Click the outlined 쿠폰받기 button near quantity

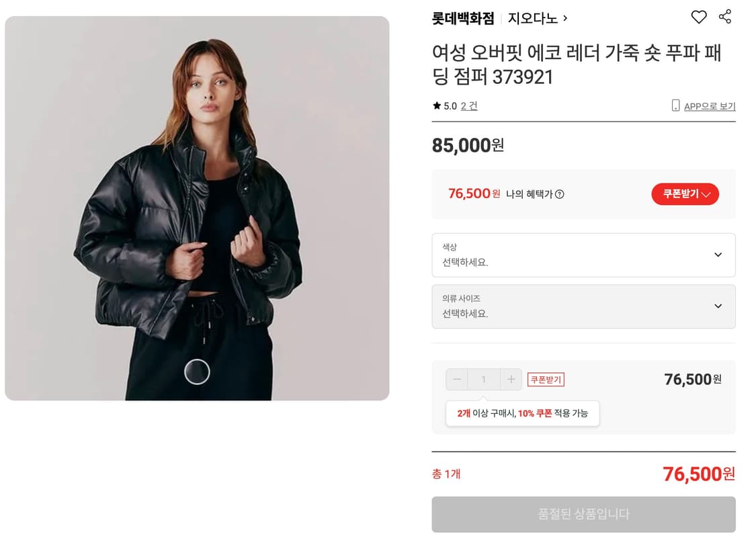pos(545,379)
